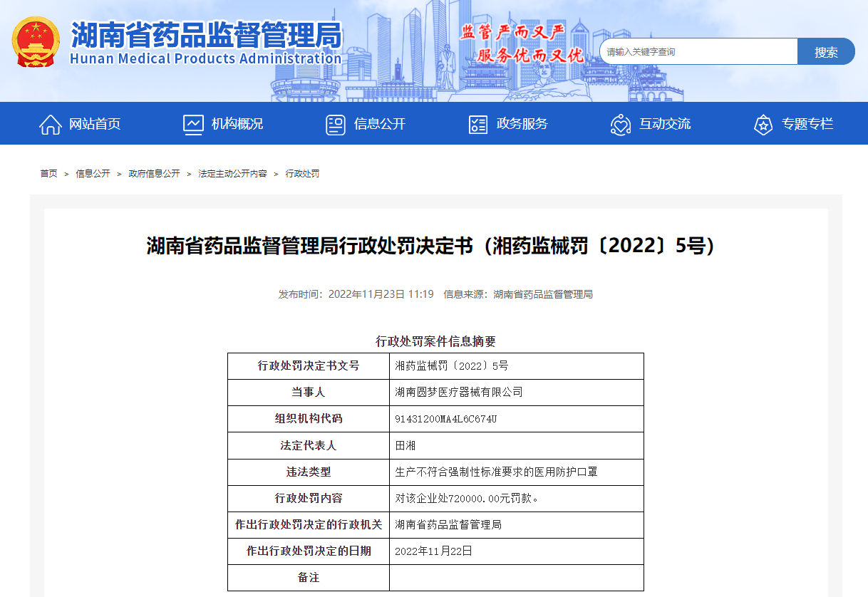Click the 备注 row label

309,577
